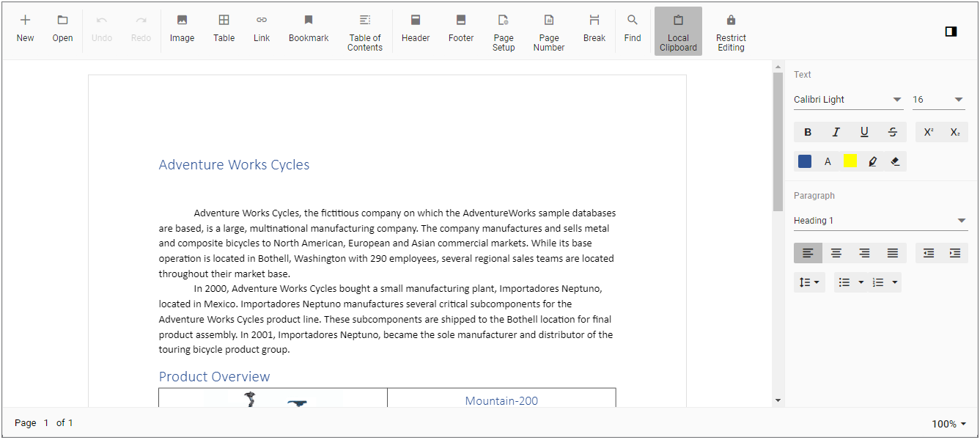This screenshot has width=980, height=440.
Task: Add a Bookmark
Action: pos(309,30)
